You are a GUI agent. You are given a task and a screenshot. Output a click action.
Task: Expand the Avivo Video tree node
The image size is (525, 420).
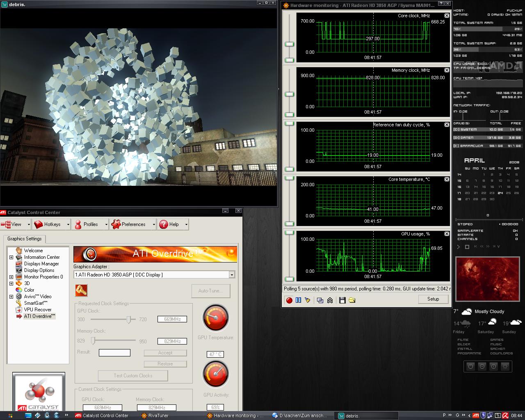11,297
